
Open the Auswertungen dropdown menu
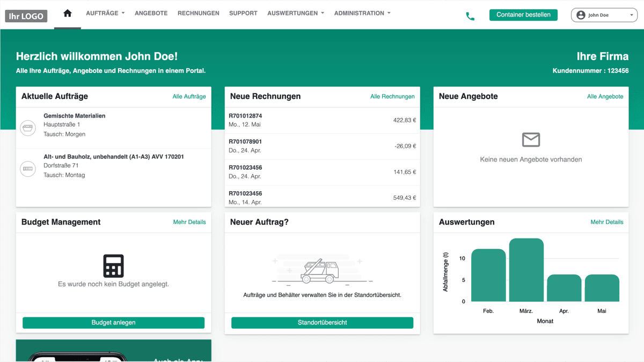pos(295,13)
